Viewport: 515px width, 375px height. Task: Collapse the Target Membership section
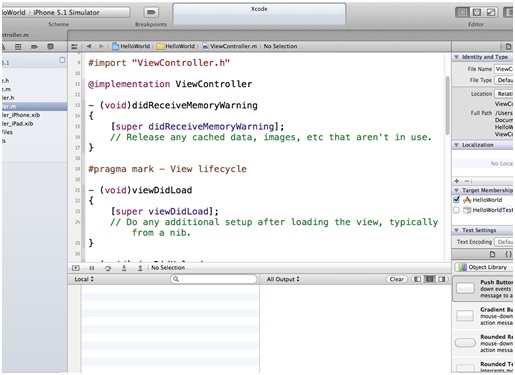click(x=456, y=190)
